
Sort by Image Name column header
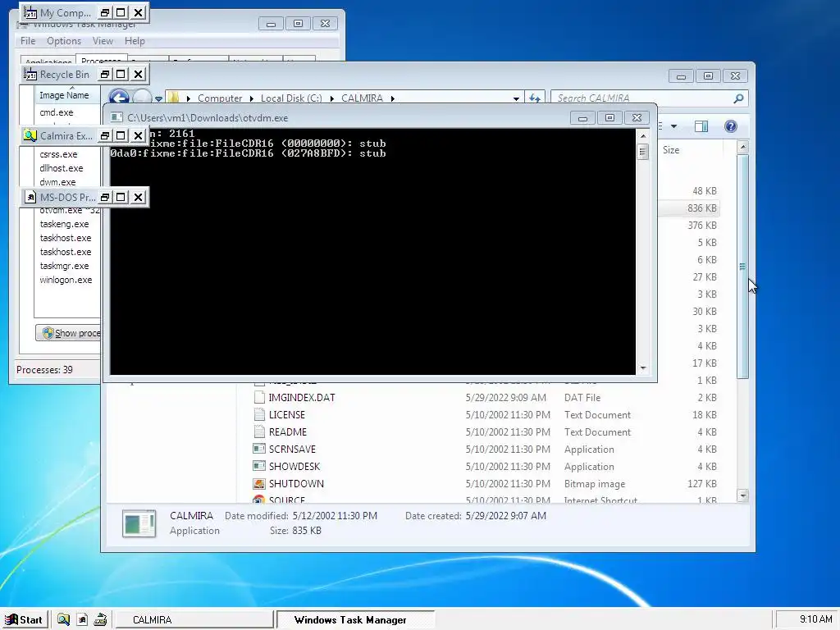tap(67, 95)
